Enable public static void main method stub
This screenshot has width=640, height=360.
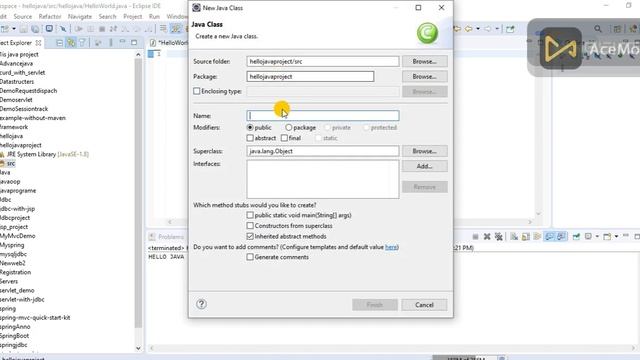point(250,215)
